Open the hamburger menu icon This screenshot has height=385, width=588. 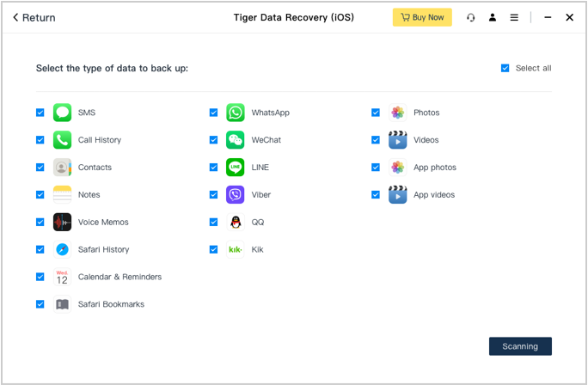pos(514,17)
